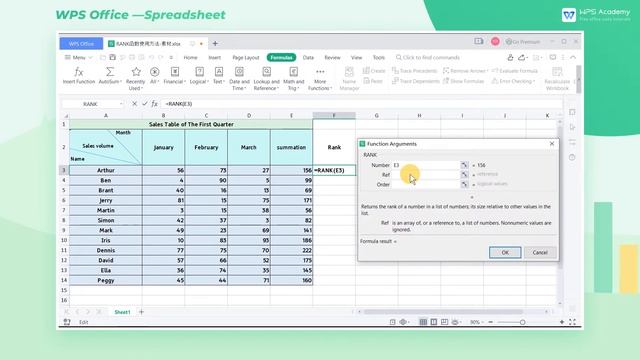Viewport: 640px width, 360px height.
Task: Click Remove Arrows
Action: [465, 71]
